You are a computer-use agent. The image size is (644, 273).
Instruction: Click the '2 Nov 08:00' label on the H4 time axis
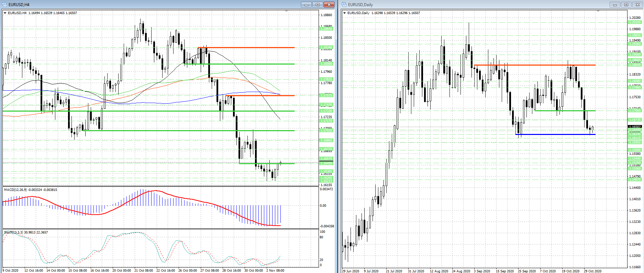pyautogui.click(x=275, y=271)
